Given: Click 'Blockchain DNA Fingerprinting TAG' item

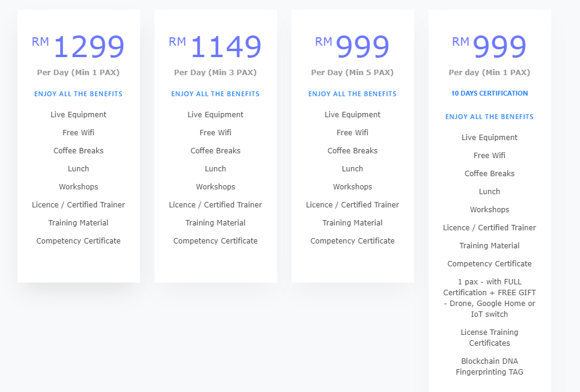Looking at the screenshot, I should 489,367.
